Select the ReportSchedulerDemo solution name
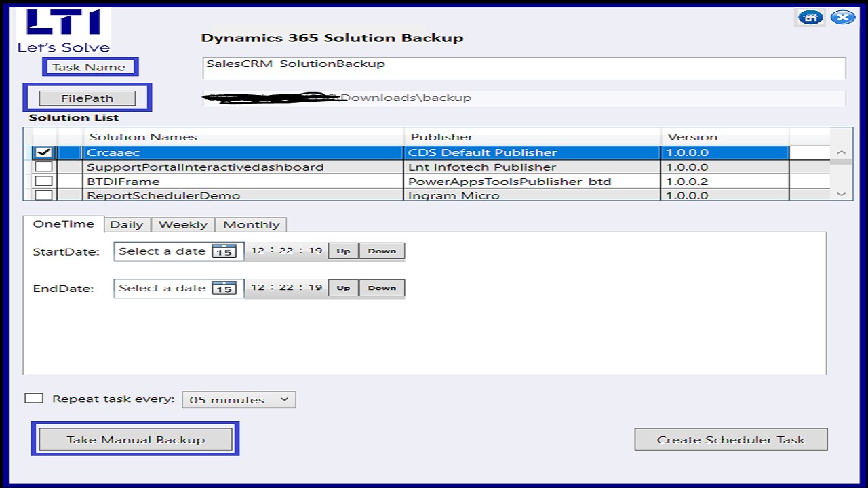The height and width of the screenshot is (488, 868). click(163, 195)
